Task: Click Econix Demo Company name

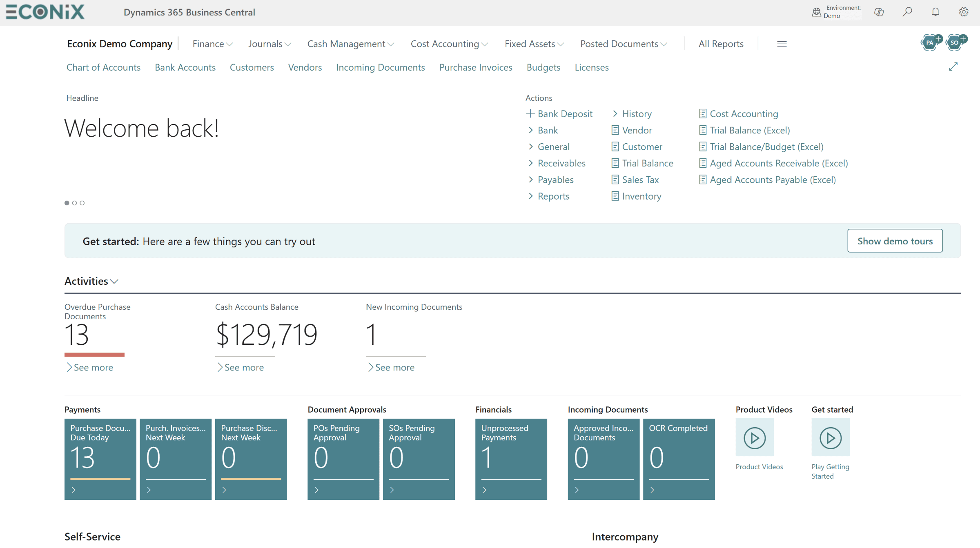Action: (x=120, y=44)
